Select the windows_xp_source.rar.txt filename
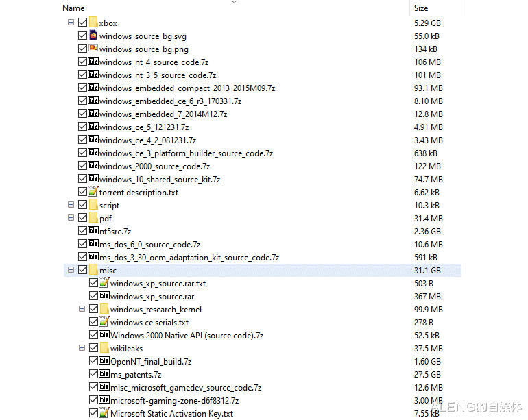 [x=158, y=284]
